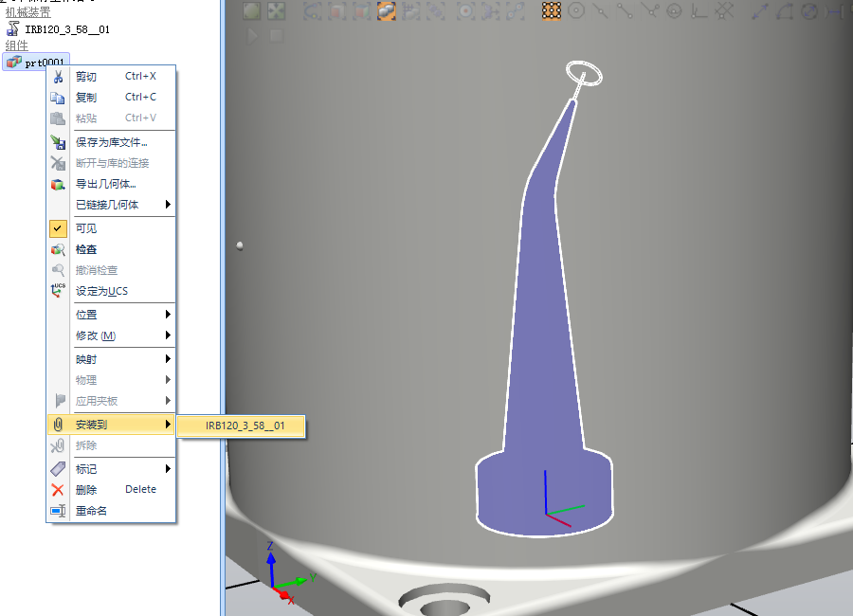Choose 重命名 from the context menu
Image resolution: width=853 pixels, height=616 pixels.
click(x=112, y=511)
